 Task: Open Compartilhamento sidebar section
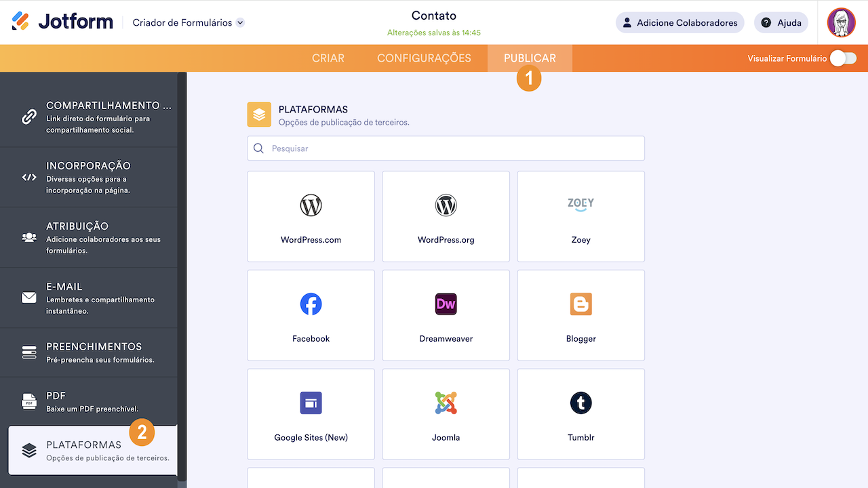point(89,117)
